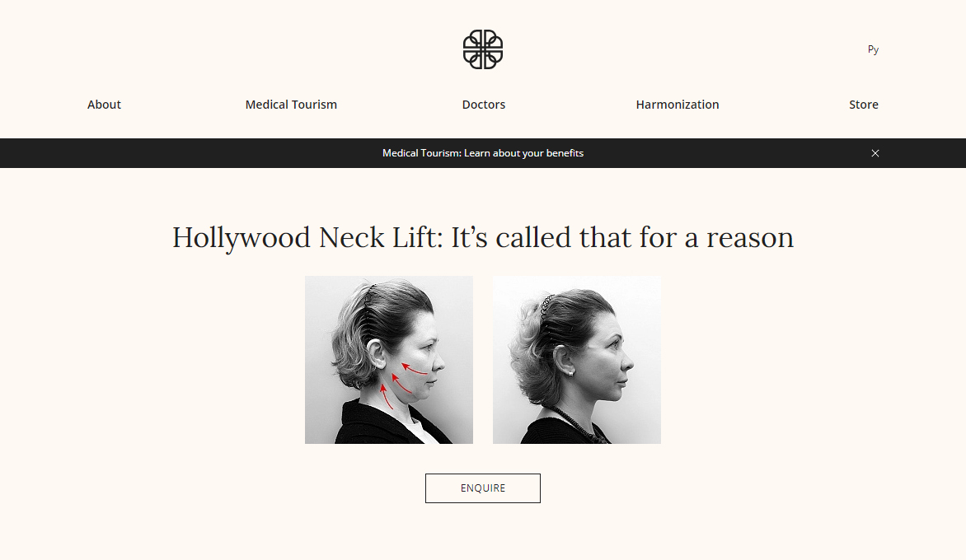Screen dimensions: 966x560
Task: Visit the Store menu item
Action: [x=864, y=105]
